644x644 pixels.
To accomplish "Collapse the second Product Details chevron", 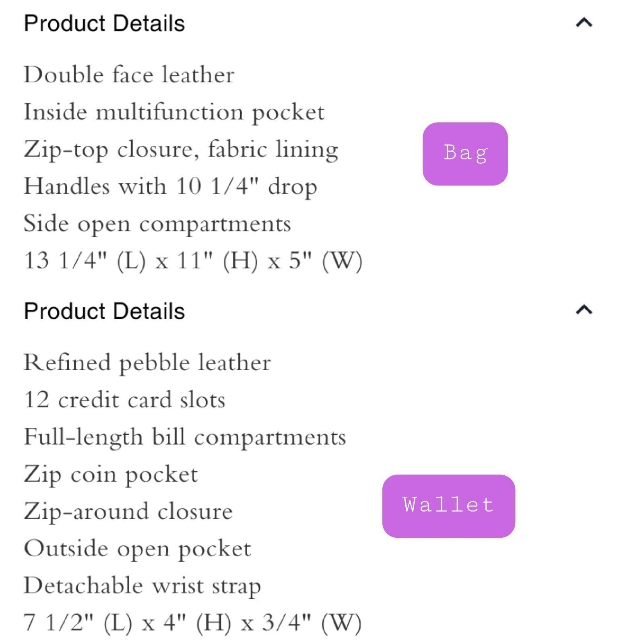I will [x=584, y=310].
